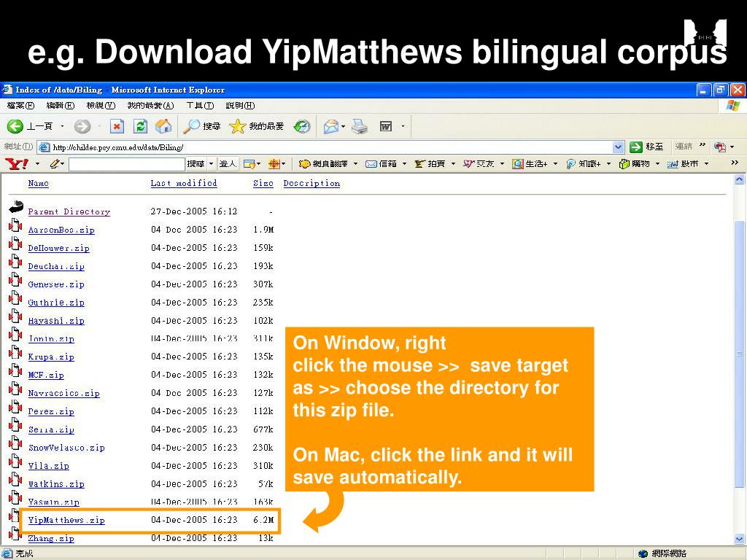The height and width of the screenshot is (560, 747).
Task: Open the Tools menu
Action: click(200, 105)
